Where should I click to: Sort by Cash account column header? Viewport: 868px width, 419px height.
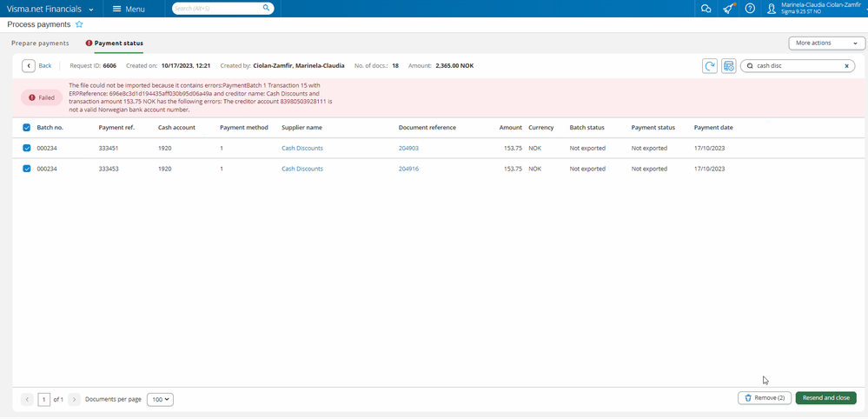pyautogui.click(x=176, y=127)
